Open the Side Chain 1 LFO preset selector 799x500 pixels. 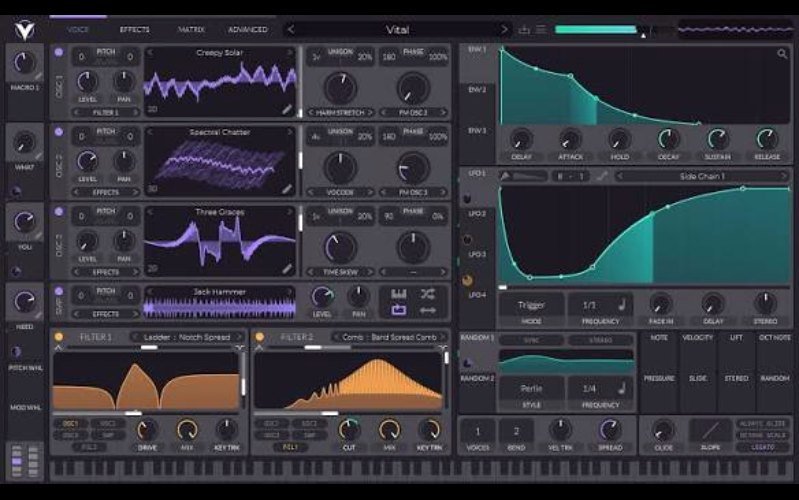tap(701, 176)
